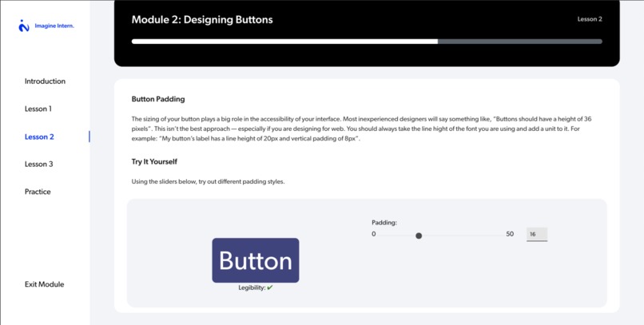The width and height of the screenshot is (644, 325).
Task: Click the Try It Yourself heading
Action: [154, 161]
